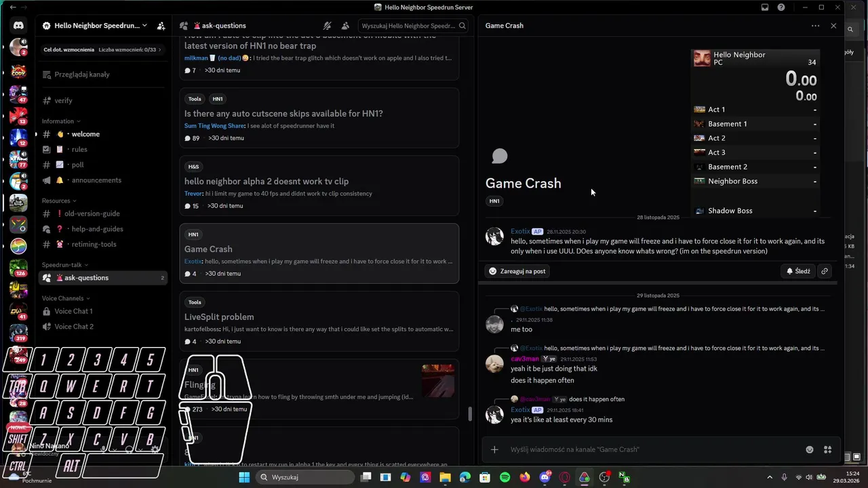Click the forum post list scrollbar
868x488 pixels.
469,413
